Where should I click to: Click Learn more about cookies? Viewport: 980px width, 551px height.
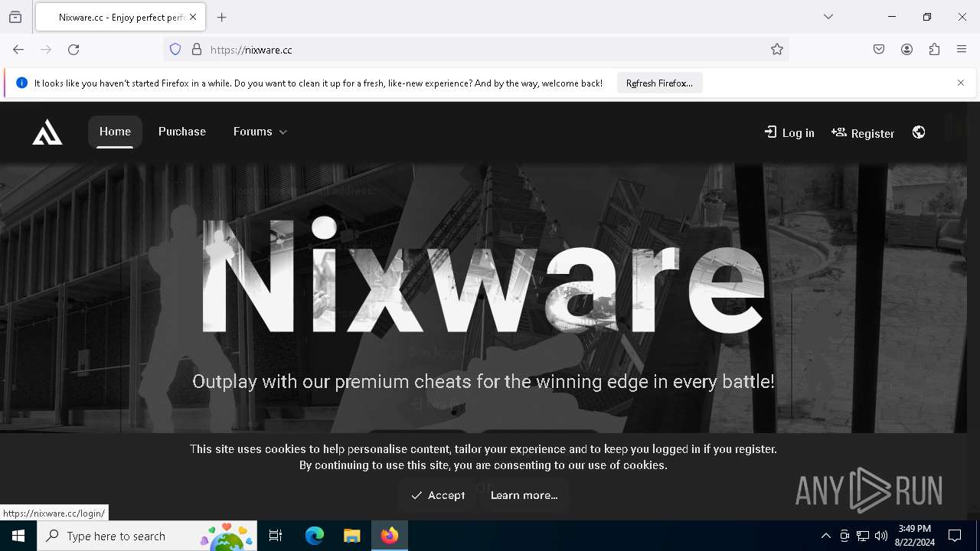[524, 495]
